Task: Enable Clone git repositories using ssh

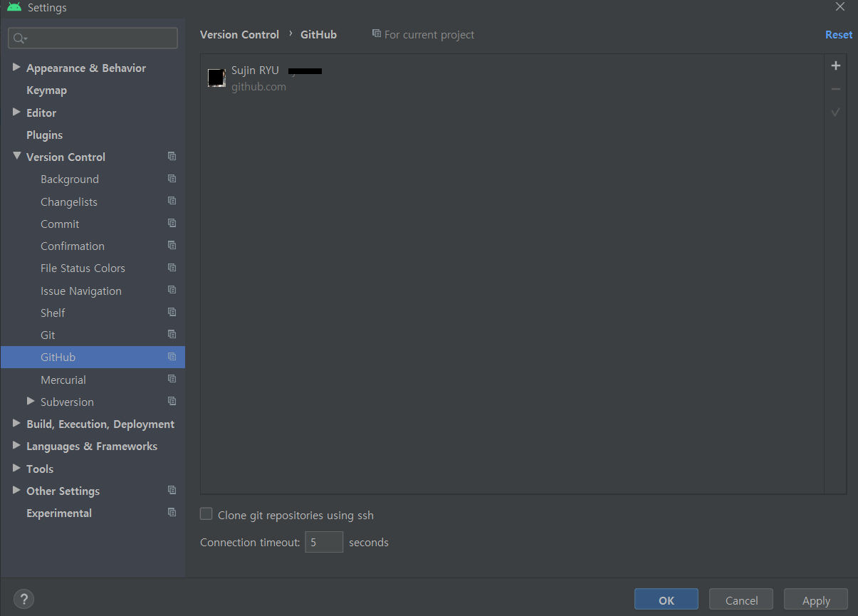Action: (x=206, y=514)
